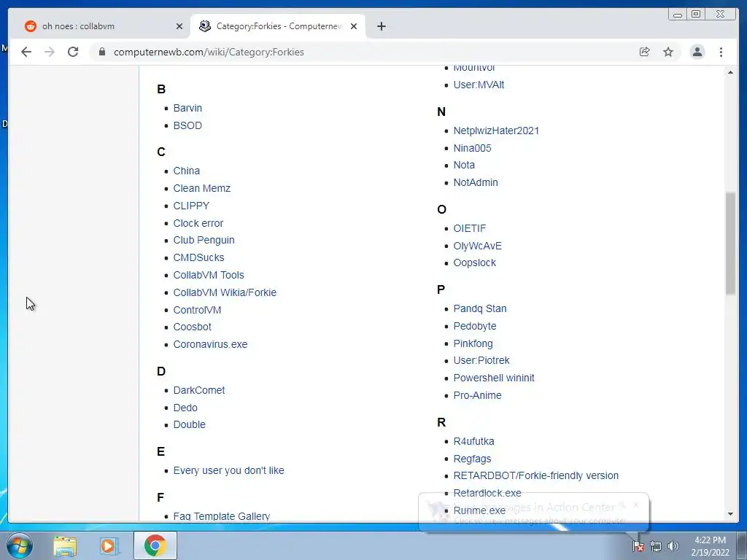Viewport: 747px width, 560px height.
Task: Open the Chrome profile avatar menu
Action: [x=697, y=52]
